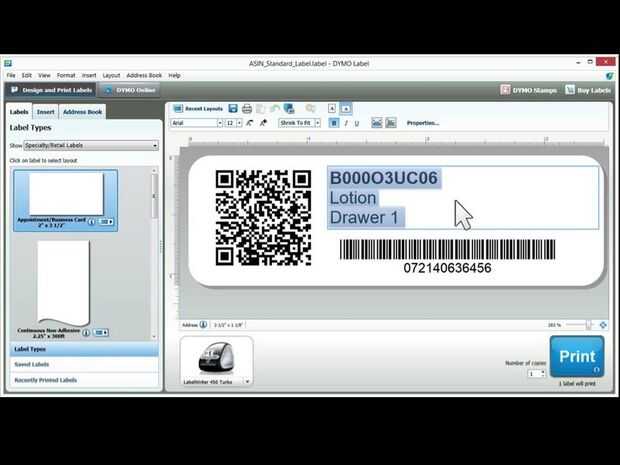
Task: Expand the Label Types section
Action: (84, 349)
